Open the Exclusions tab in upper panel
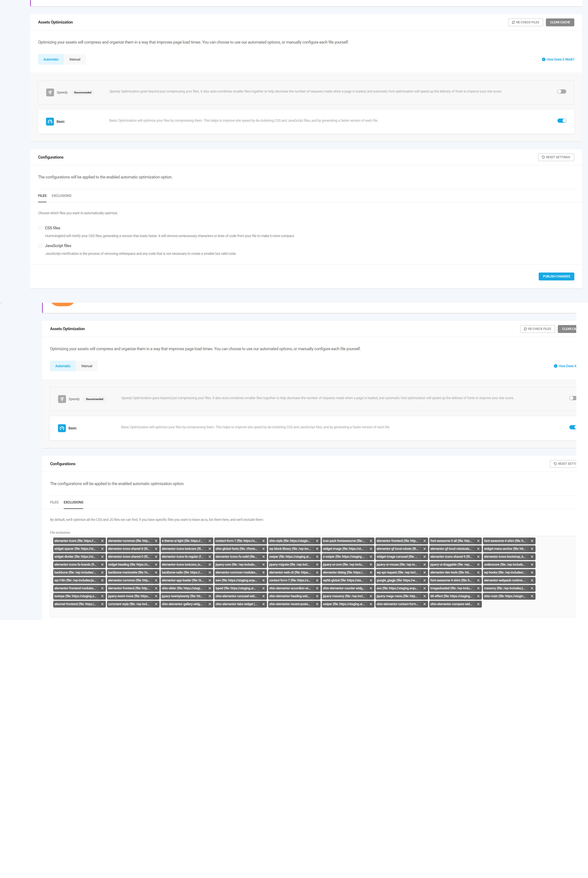 [x=61, y=196]
